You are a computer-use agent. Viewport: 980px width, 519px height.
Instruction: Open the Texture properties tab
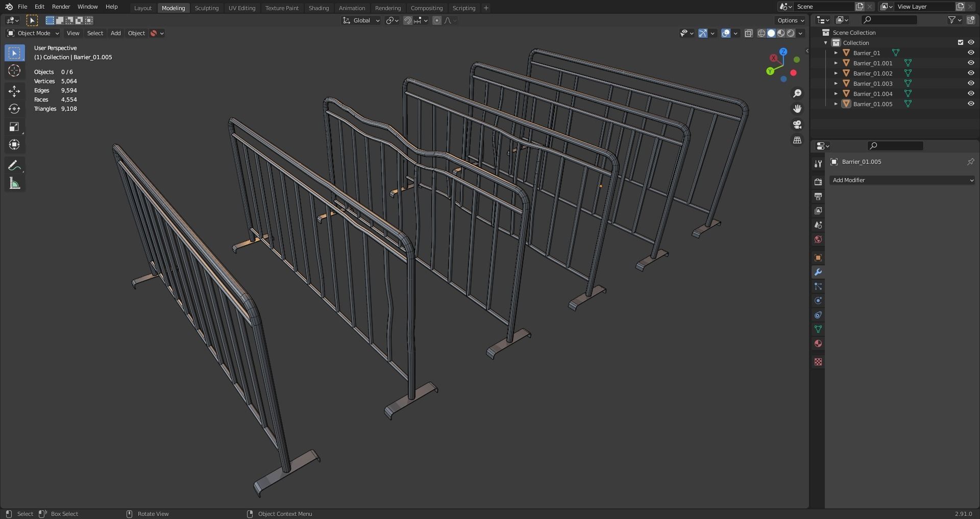point(818,362)
